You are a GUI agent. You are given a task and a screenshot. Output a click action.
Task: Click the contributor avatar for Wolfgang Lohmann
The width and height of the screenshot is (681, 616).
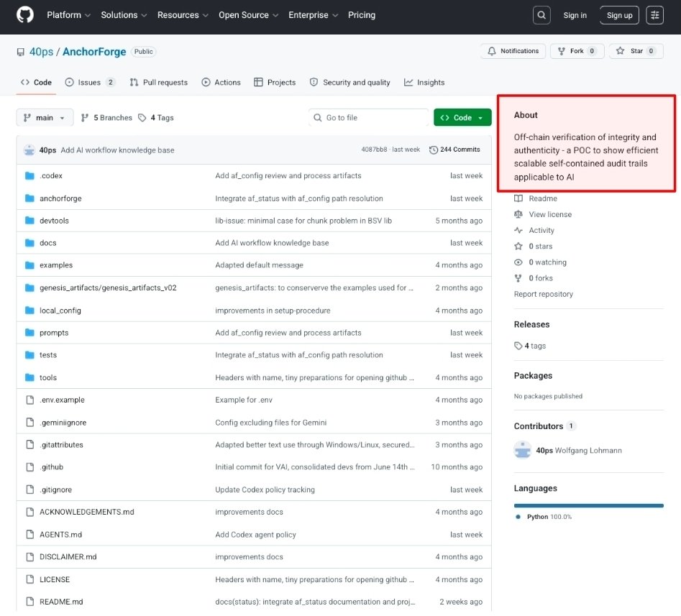point(522,450)
